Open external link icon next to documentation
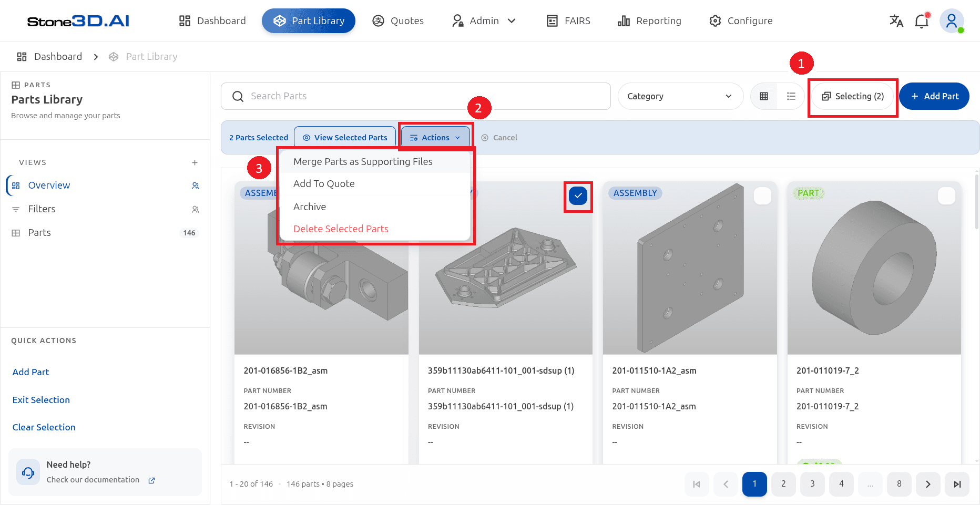Image resolution: width=980 pixels, height=505 pixels. [x=151, y=480]
